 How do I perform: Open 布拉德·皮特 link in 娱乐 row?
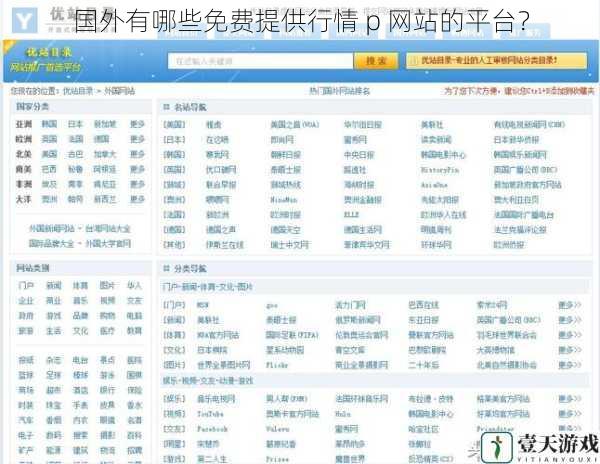click(x=431, y=399)
